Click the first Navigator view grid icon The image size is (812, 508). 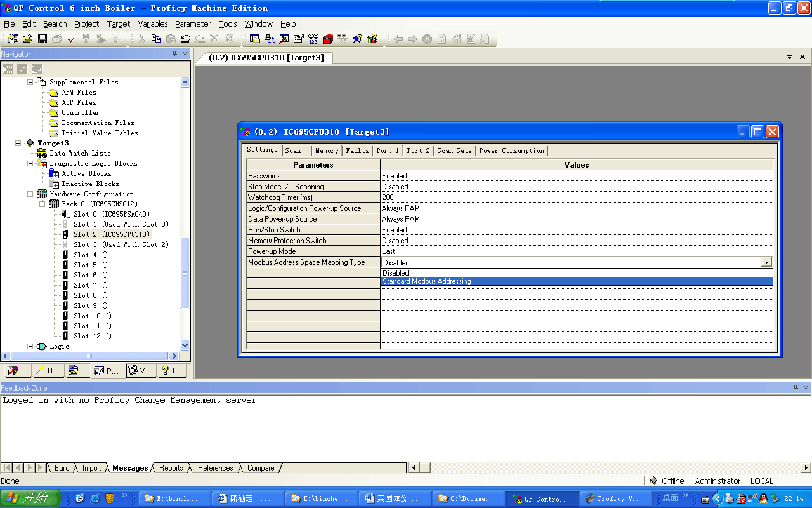8,69
